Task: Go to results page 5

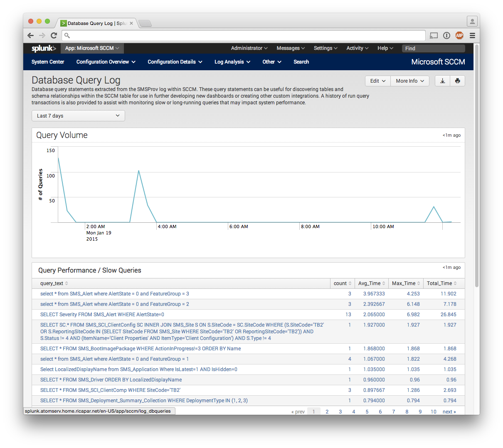Action: click(x=367, y=412)
